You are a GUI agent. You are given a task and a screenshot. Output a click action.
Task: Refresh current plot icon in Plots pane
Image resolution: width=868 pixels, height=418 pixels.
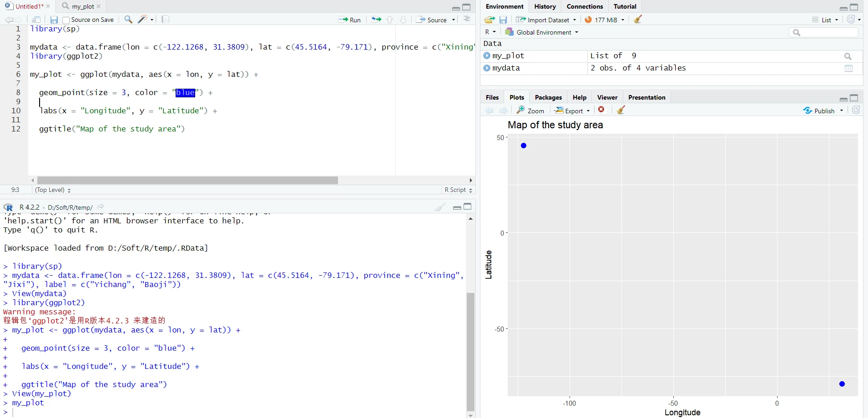856,110
